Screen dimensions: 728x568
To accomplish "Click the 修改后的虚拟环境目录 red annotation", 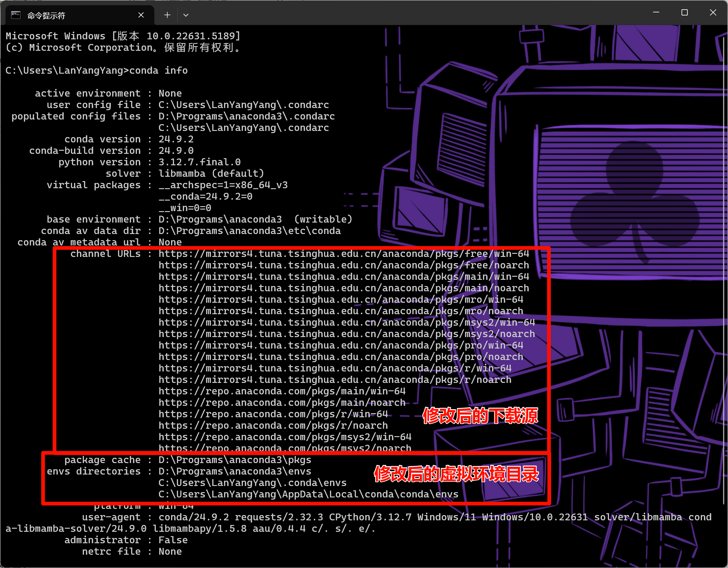I will pos(456,474).
